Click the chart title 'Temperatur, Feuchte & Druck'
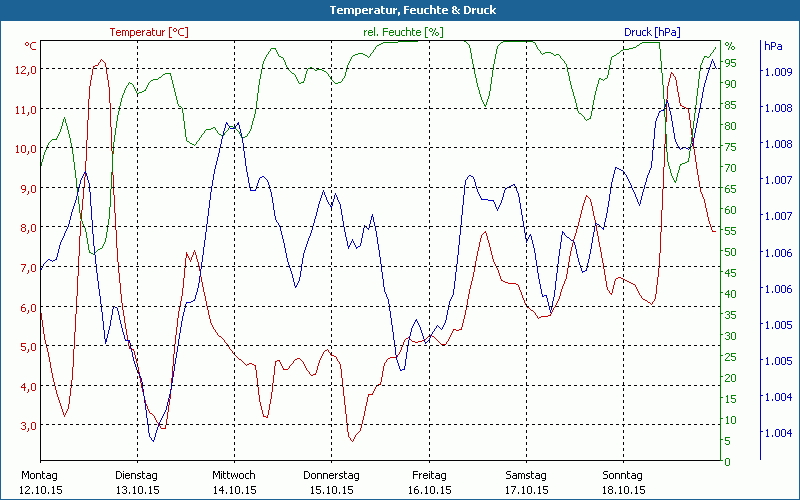Viewport: 800px width, 500px height. [x=399, y=10]
